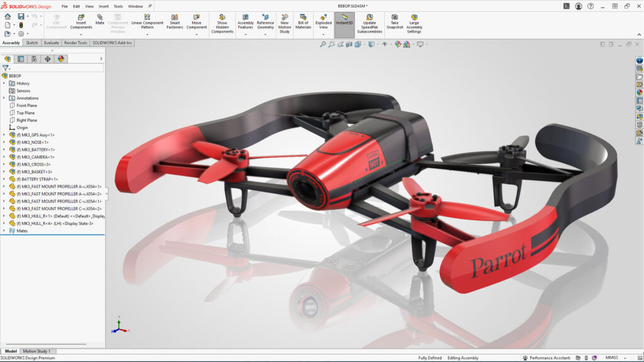Open display style dropdown in view toolbar
Screen dimensions: 644x362
[x=377, y=45]
